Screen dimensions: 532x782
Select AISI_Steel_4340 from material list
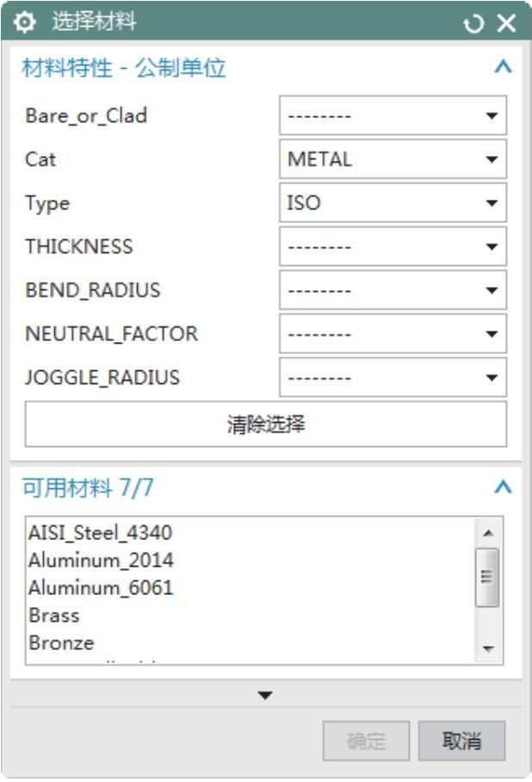click(x=94, y=533)
